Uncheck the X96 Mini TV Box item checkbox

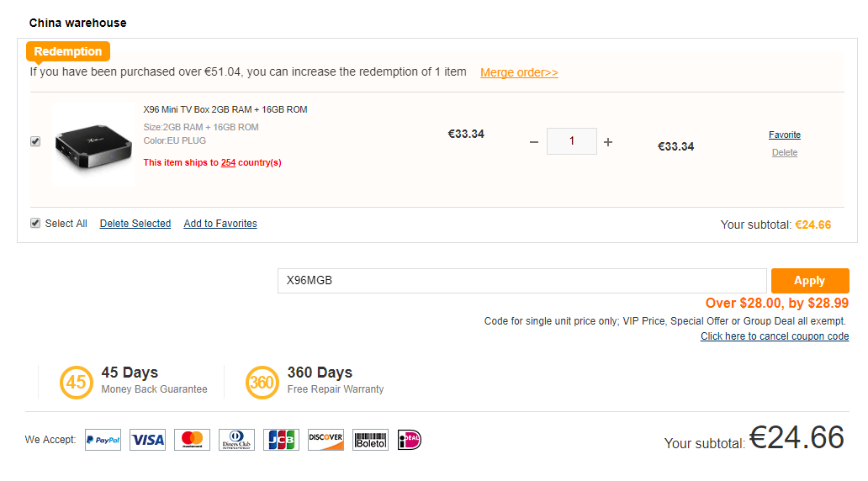[x=35, y=141]
